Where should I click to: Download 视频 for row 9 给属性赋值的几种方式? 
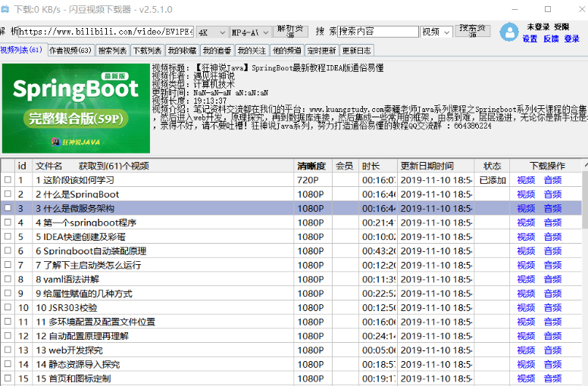click(526, 294)
